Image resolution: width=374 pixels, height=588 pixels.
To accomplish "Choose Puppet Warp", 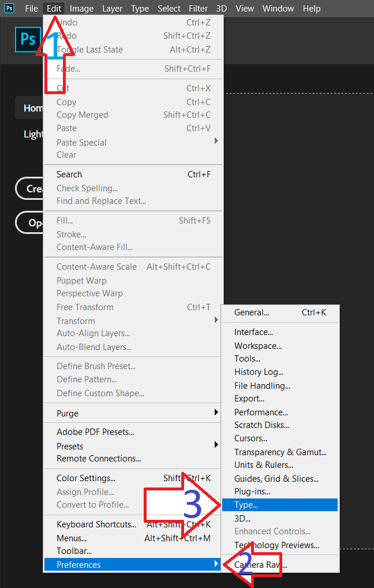I will coord(133,281).
